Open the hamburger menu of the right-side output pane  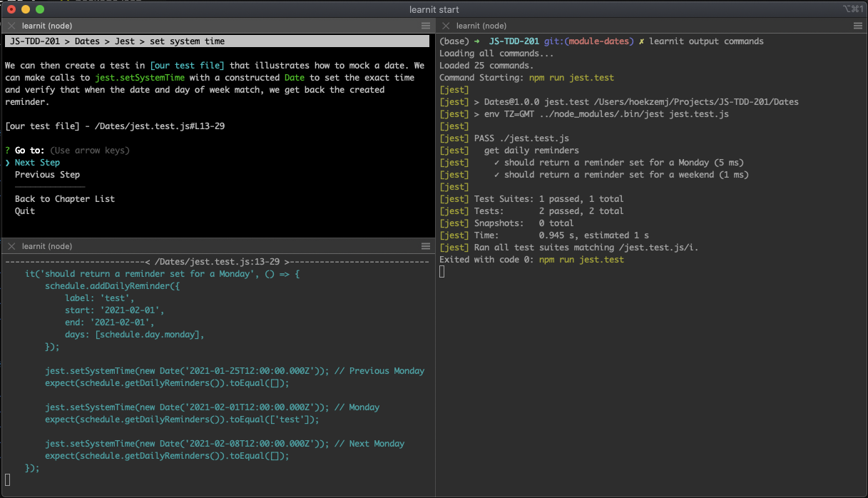[858, 26]
